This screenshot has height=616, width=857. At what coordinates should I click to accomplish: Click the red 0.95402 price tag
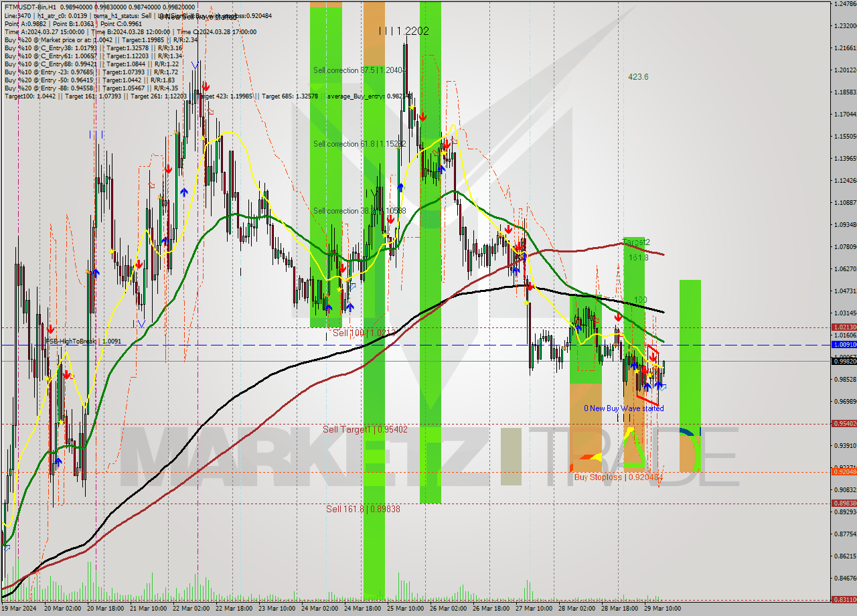[844, 423]
